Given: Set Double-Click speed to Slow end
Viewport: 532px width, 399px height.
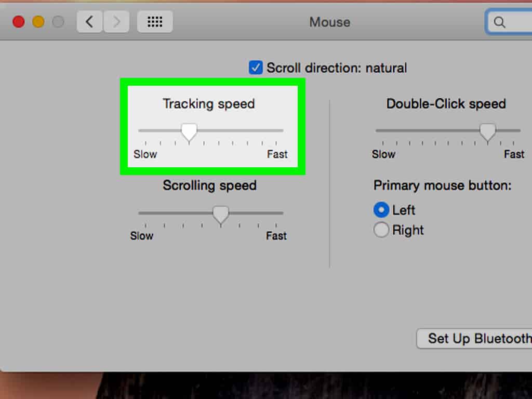Looking at the screenshot, I should pos(377,130).
